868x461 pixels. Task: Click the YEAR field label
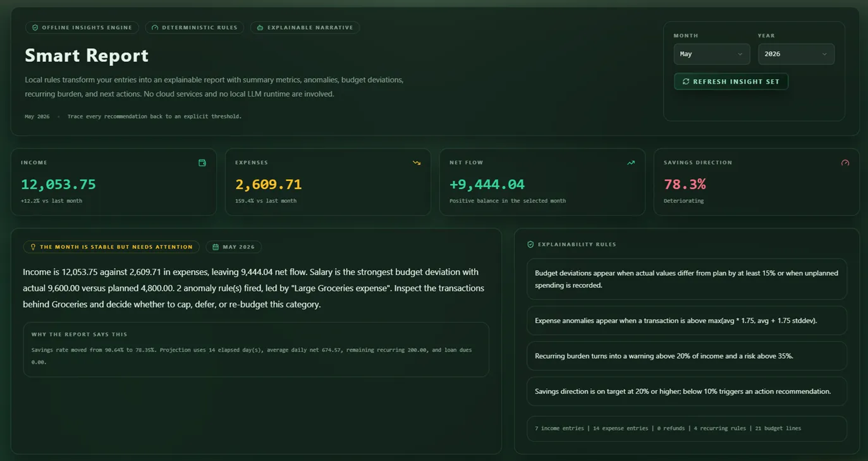pyautogui.click(x=766, y=36)
